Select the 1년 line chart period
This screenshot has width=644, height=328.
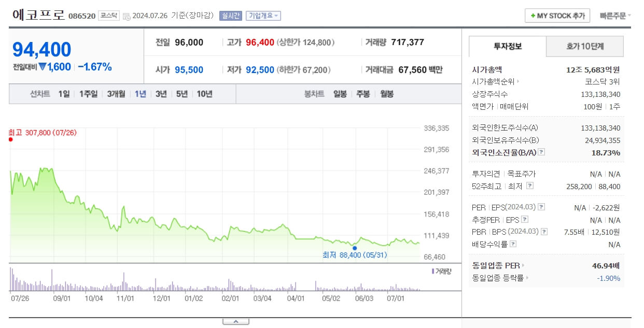coord(140,94)
